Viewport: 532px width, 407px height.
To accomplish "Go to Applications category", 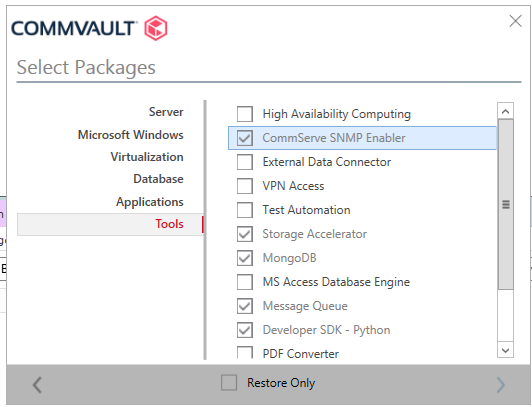I will tap(150, 202).
